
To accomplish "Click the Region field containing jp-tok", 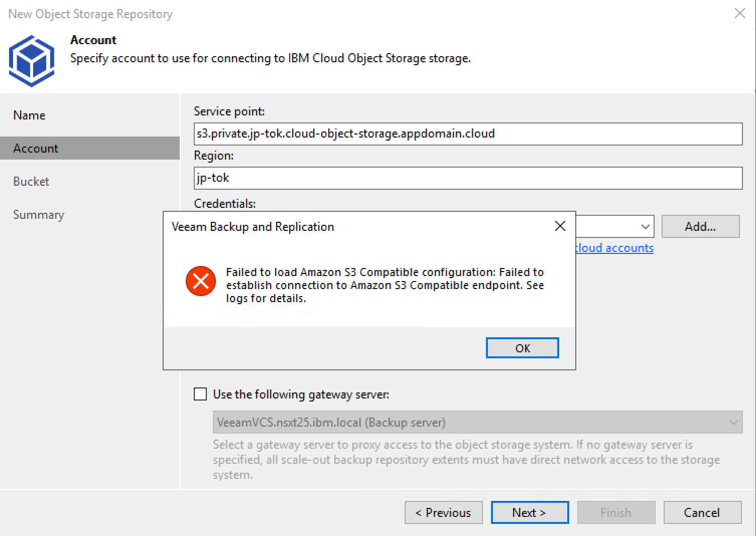I will pyautogui.click(x=468, y=178).
